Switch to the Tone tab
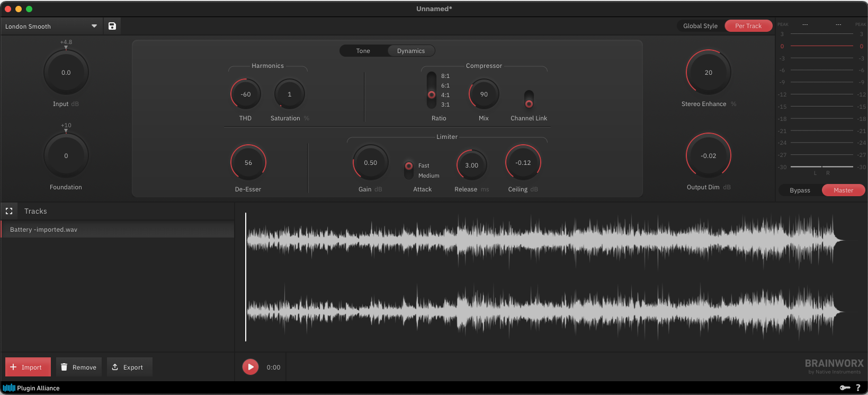The image size is (868, 395). [x=363, y=51]
